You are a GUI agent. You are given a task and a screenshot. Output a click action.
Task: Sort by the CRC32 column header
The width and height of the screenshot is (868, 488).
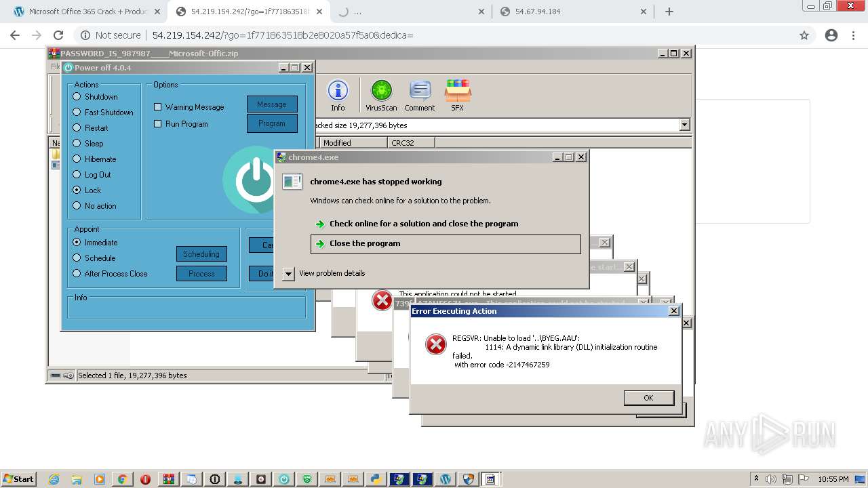pyautogui.click(x=412, y=143)
